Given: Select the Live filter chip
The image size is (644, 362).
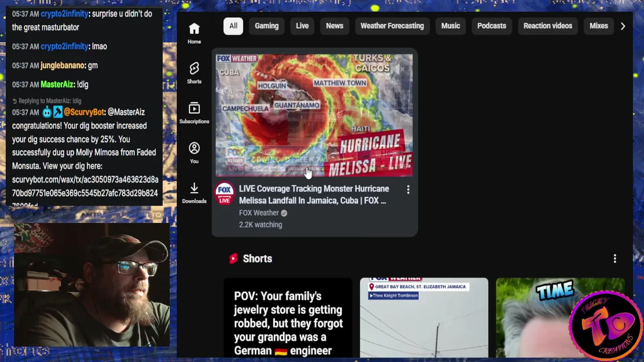Looking at the screenshot, I should point(302,26).
